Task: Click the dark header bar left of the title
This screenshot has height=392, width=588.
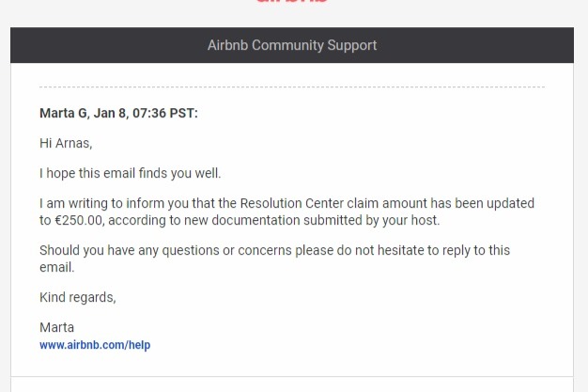Action: pyautogui.click(x=109, y=45)
